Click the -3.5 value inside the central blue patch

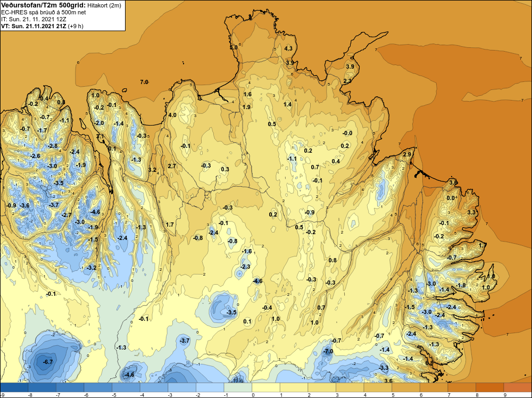pos(231,312)
